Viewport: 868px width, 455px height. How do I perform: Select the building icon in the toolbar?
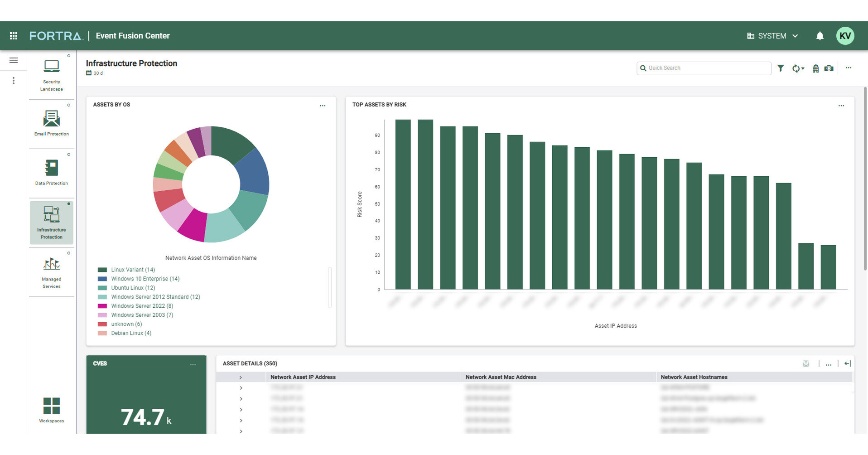(815, 68)
